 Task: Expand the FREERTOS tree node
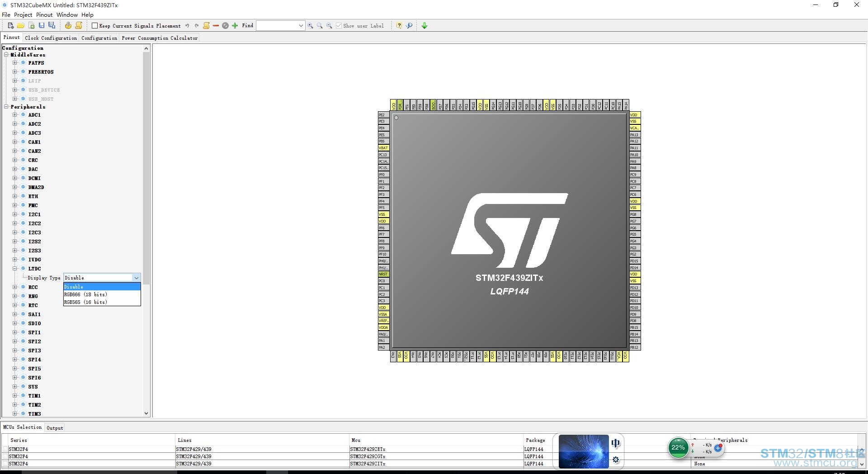[15, 72]
